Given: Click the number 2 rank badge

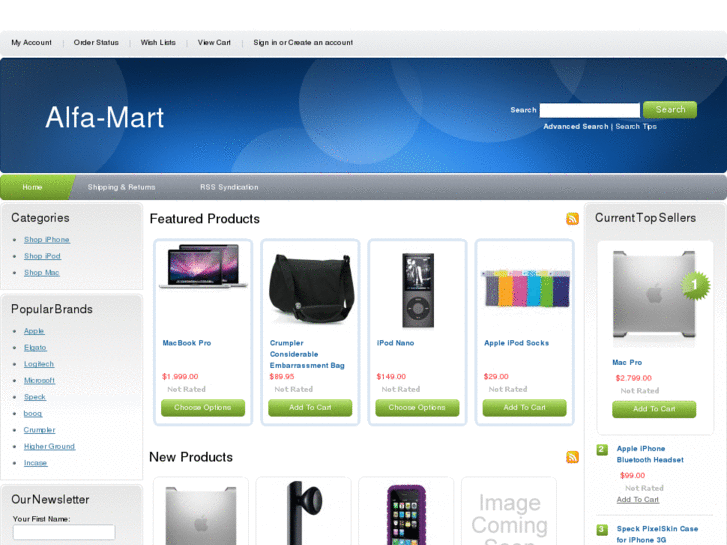Looking at the screenshot, I should 601,449.
